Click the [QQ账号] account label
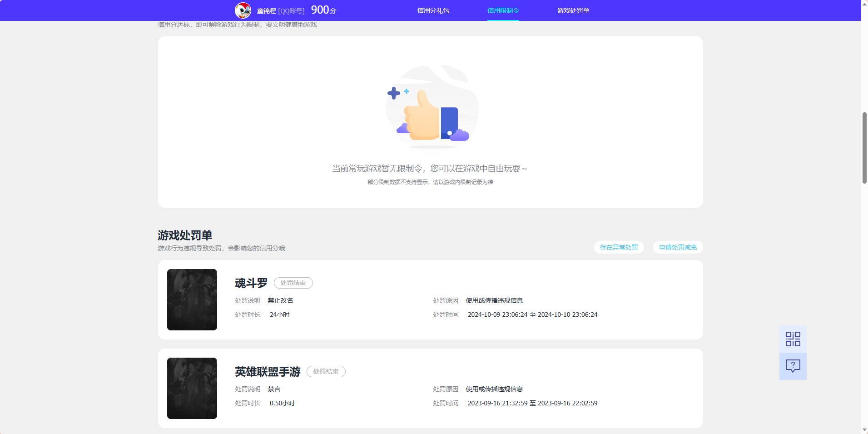The image size is (868, 434). (291, 11)
